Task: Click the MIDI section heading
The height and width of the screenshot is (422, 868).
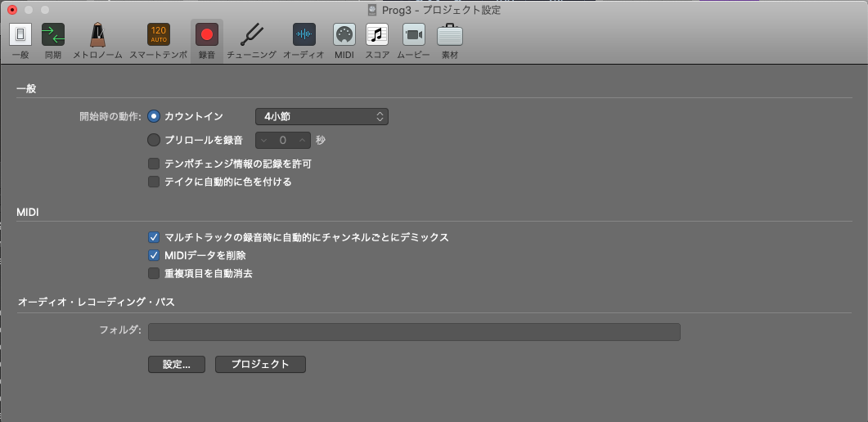Action: 28,213
